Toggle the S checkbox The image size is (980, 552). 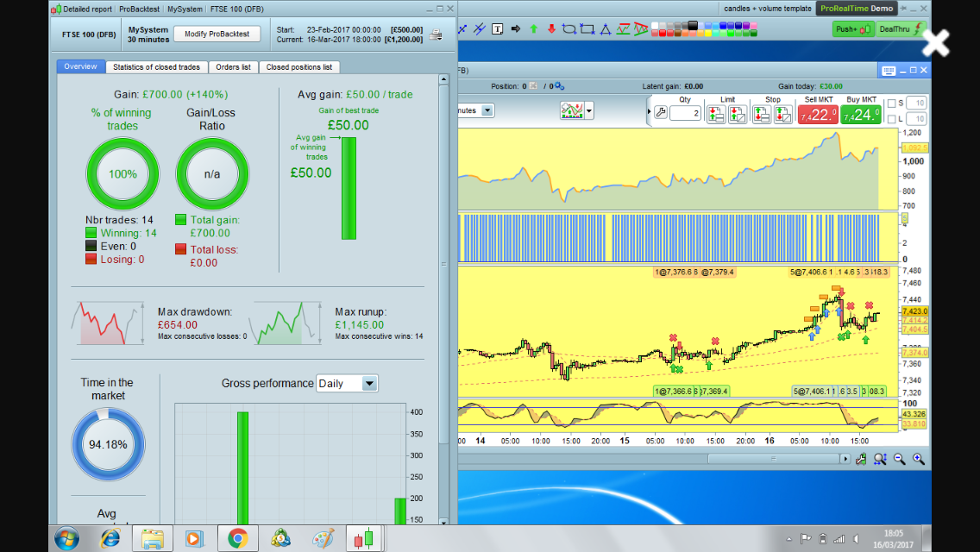[x=892, y=103]
